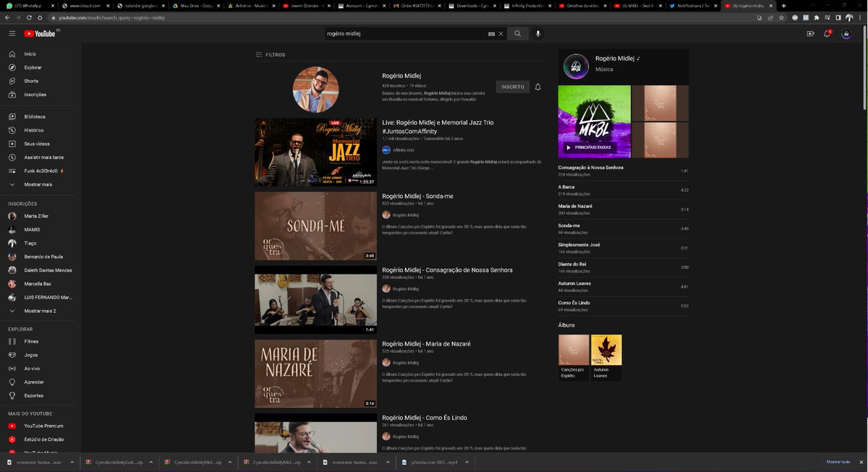
Task: Clear the search query with the X icon
Action: [x=501, y=33]
